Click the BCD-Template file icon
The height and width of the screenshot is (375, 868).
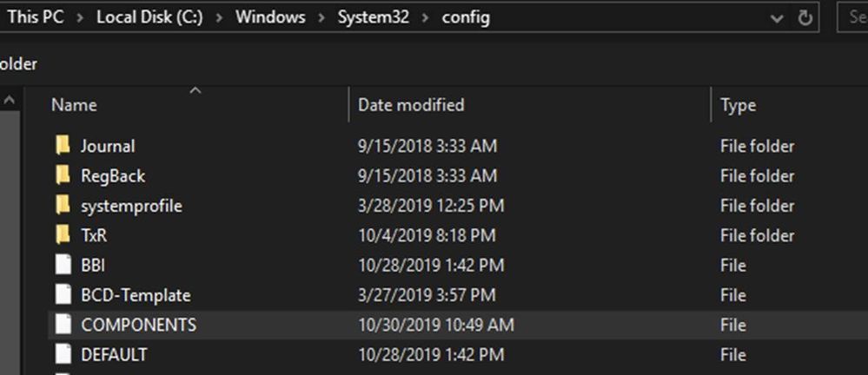click(63, 295)
